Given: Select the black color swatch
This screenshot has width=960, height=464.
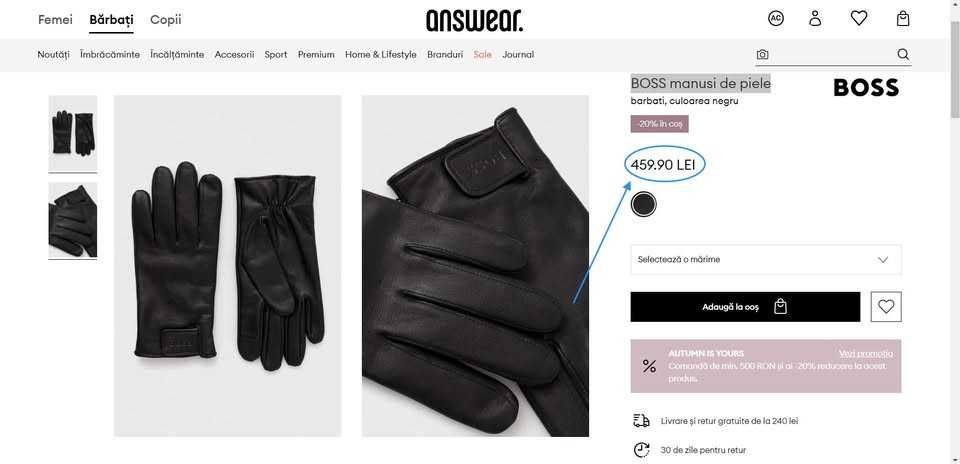Looking at the screenshot, I should [643, 204].
